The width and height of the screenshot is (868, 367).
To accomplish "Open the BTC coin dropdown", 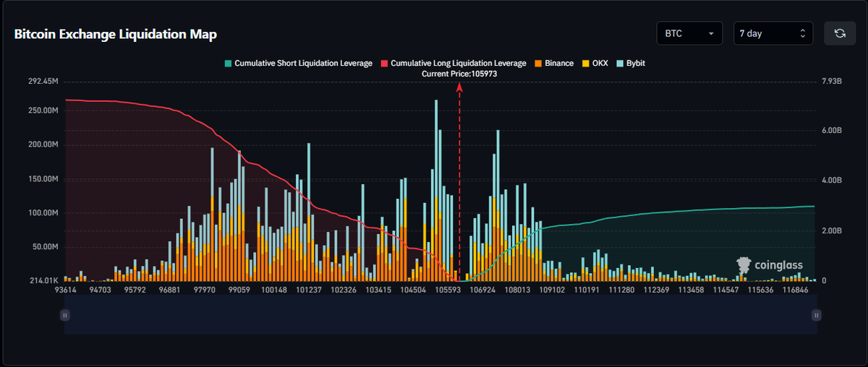I will [689, 33].
